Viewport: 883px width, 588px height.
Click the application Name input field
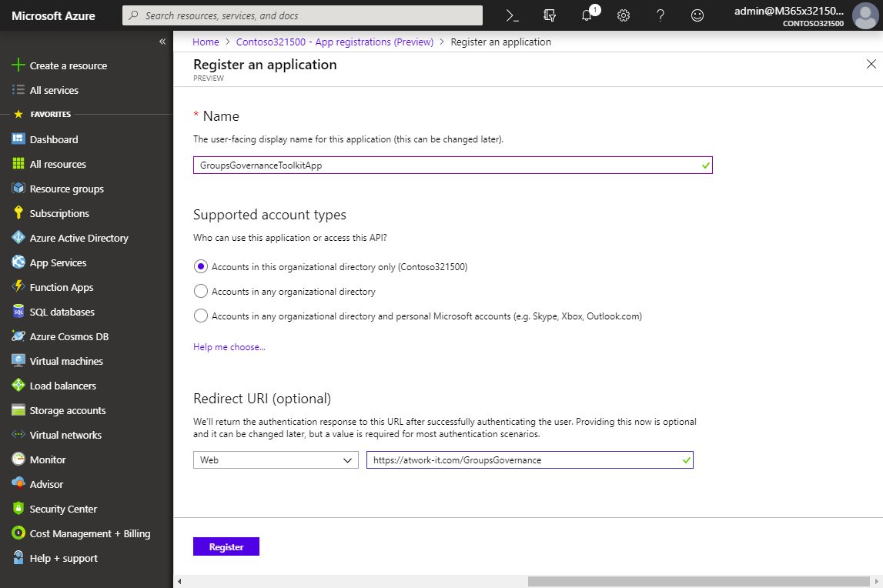[447, 165]
